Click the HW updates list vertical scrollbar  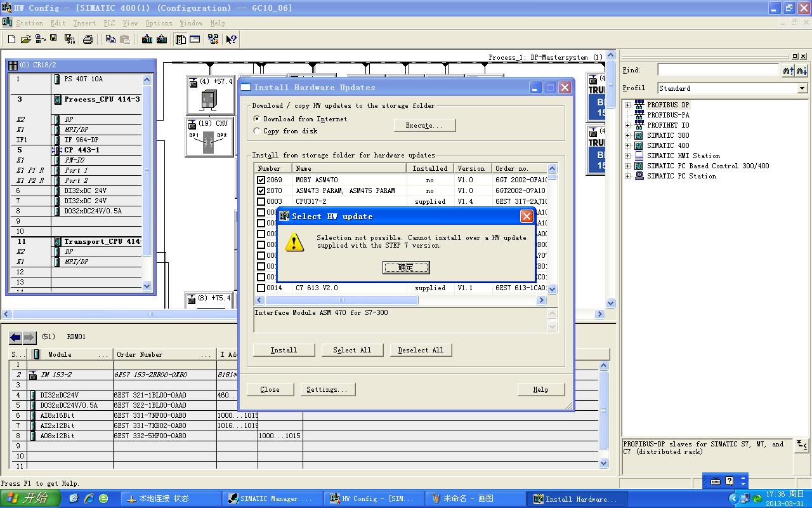click(x=552, y=229)
